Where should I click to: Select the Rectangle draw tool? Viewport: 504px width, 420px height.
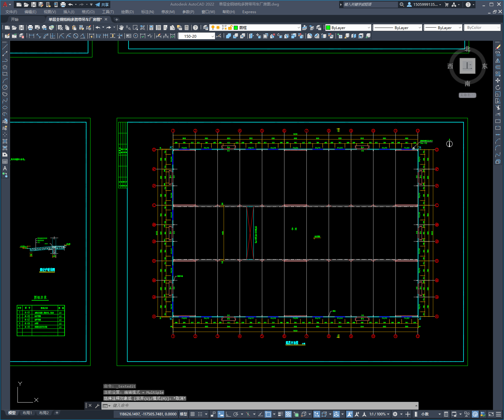5,74
